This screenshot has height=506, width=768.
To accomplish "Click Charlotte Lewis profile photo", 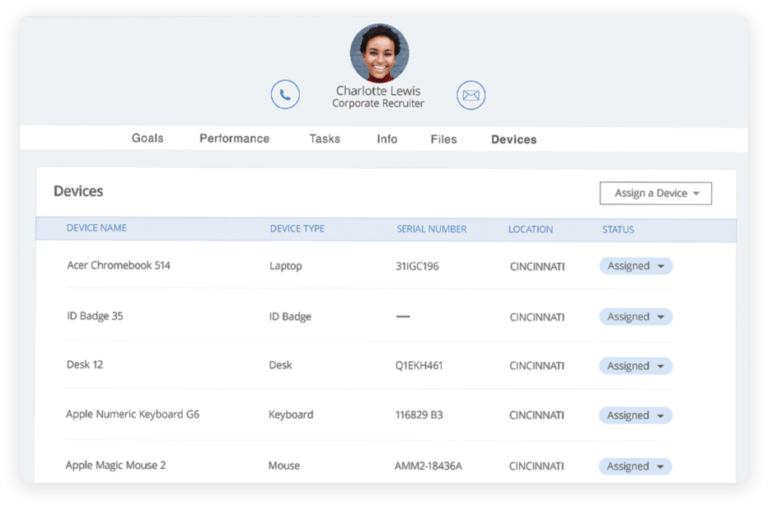I will click(x=379, y=53).
